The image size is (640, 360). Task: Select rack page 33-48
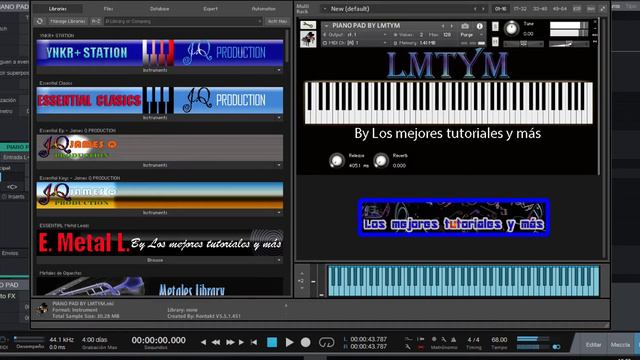click(x=540, y=9)
